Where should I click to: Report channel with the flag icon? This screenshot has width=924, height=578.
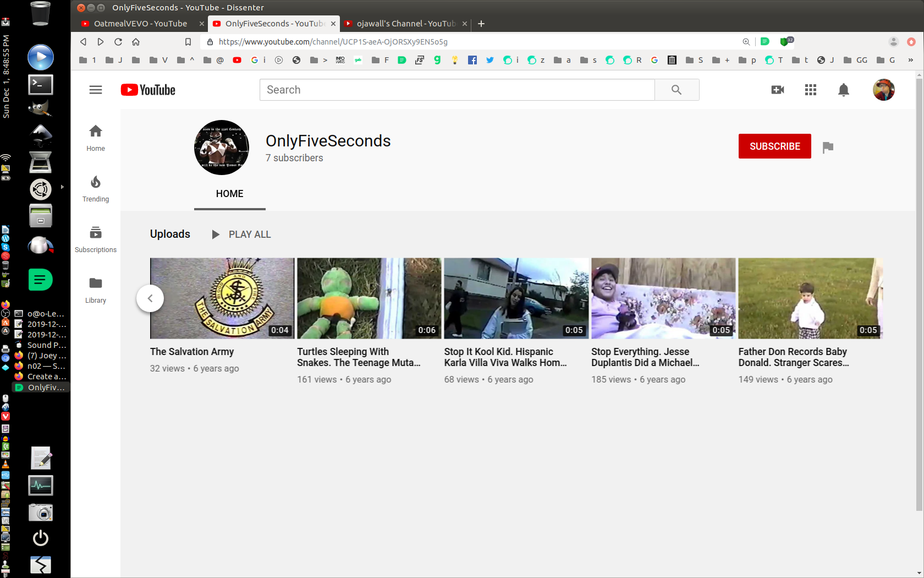[828, 147]
